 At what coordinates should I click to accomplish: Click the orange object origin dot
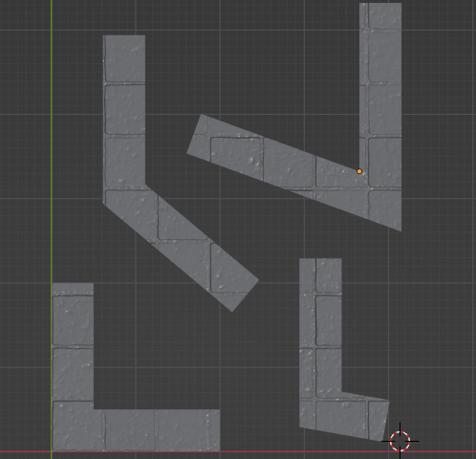click(359, 171)
